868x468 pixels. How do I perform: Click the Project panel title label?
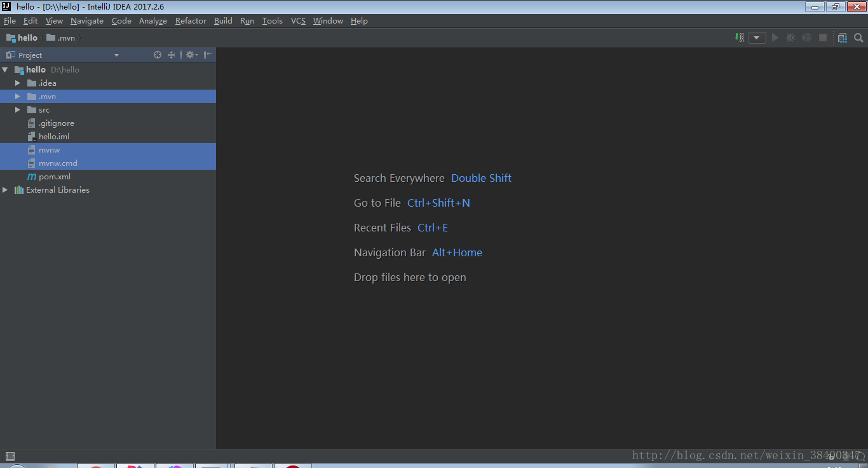pyautogui.click(x=30, y=55)
